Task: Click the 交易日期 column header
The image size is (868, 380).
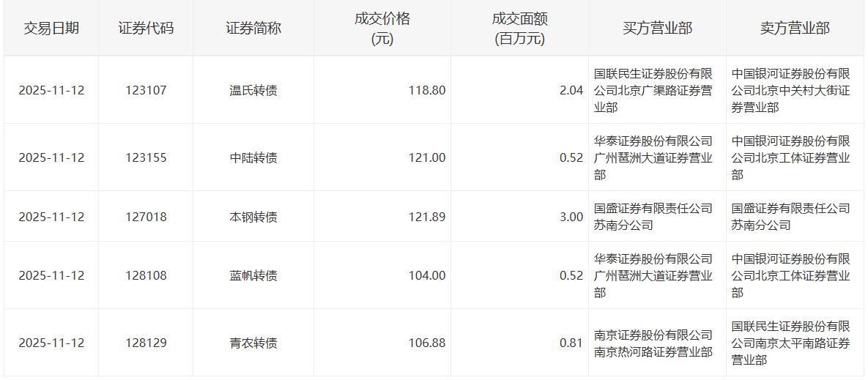Action: (x=51, y=29)
